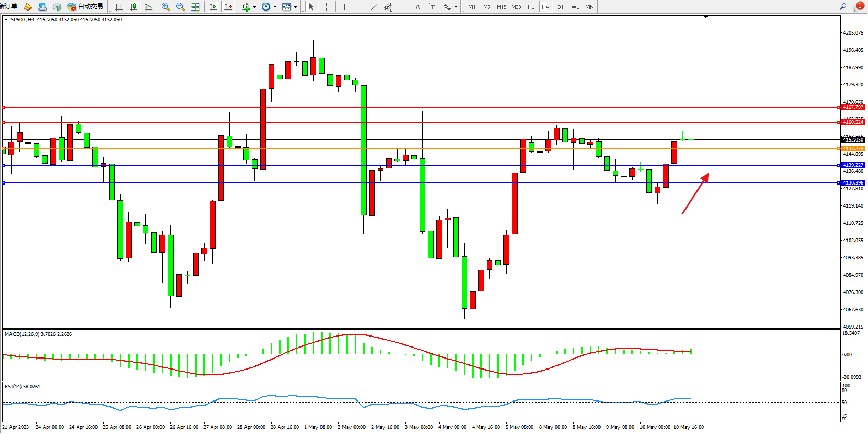Toggle the chart auto scroll button
The height and width of the screenshot is (434, 868).
[213, 7]
